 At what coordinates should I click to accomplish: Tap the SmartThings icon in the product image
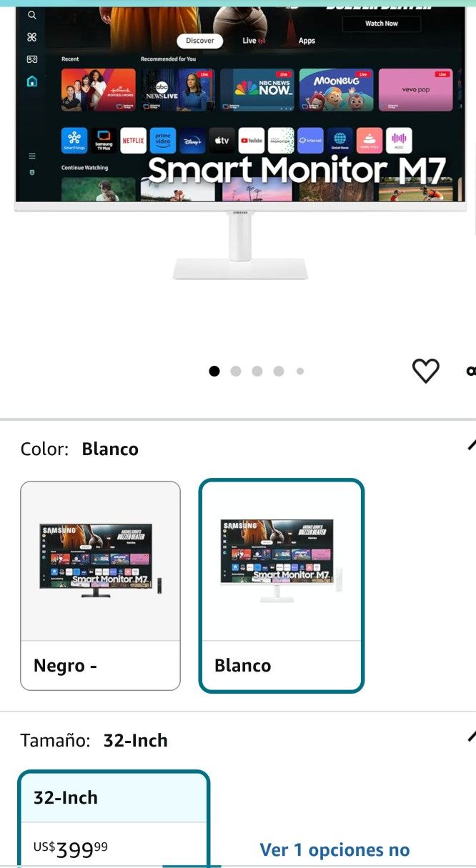tap(74, 141)
